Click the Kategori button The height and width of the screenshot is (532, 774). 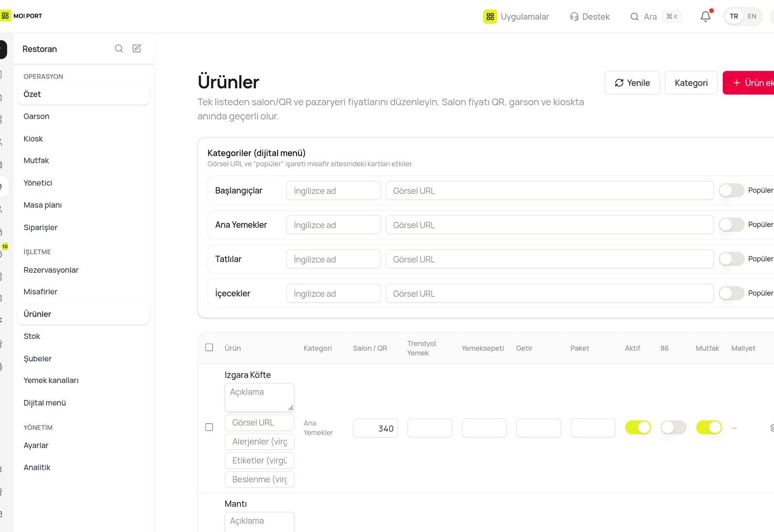pyautogui.click(x=691, y=83)
